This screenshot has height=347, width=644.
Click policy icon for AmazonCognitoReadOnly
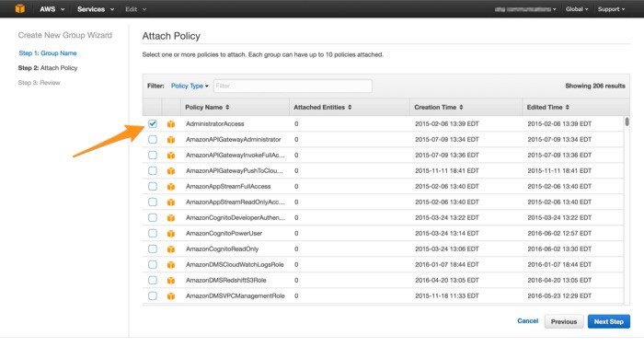click(x=171, y=249)
